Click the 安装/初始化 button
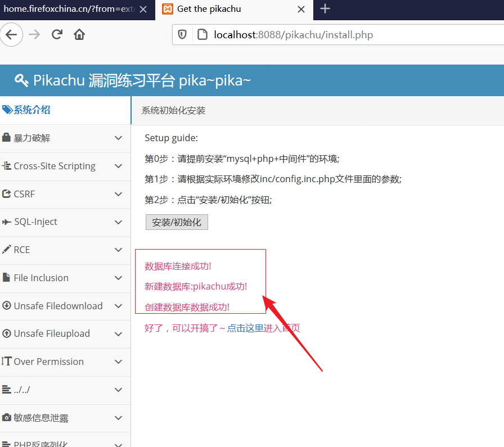Screen dimensions: 504x447 pyautogui.click(x=177, y=222)
